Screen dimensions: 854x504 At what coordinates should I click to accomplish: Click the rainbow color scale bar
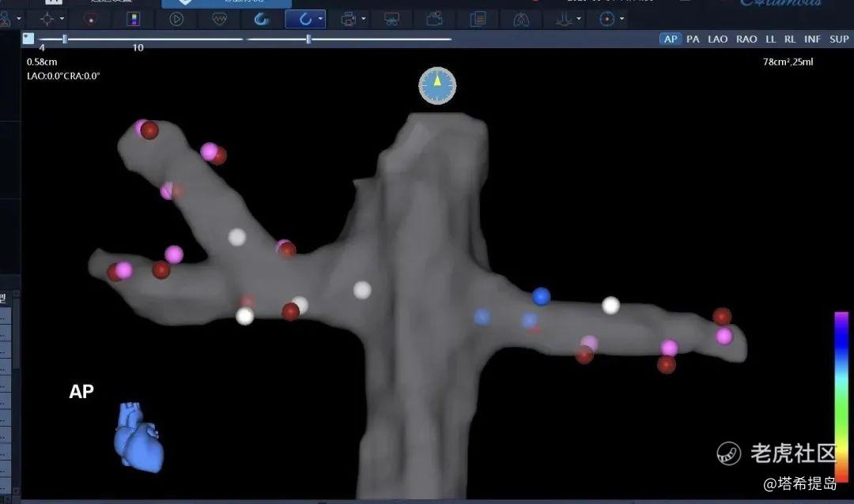(841, 397)
